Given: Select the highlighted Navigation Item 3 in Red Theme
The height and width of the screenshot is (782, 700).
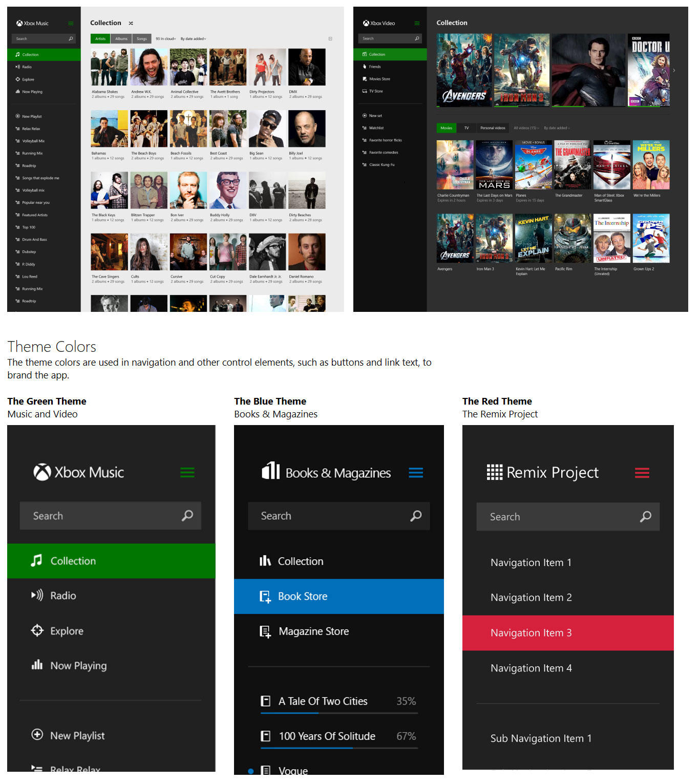Looking at the screenshot, I should point(568,633).
